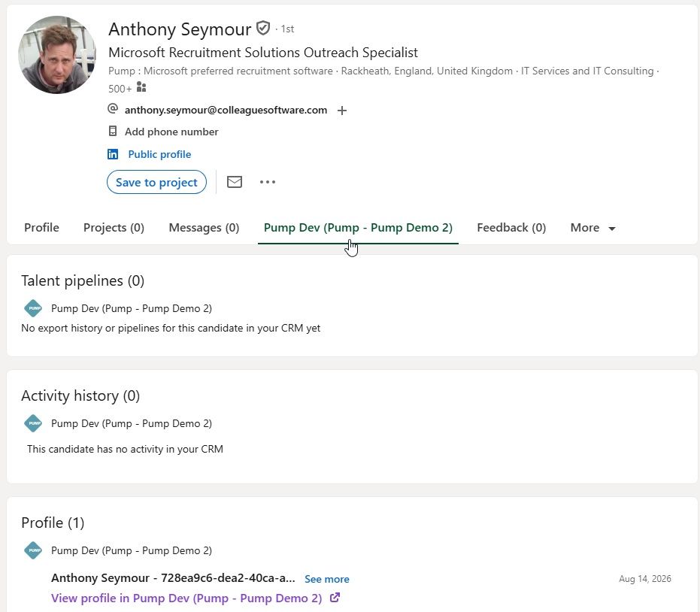Screen dimensions: 700x612
Task: Click the @ email icon
Action: coord(113,108)
